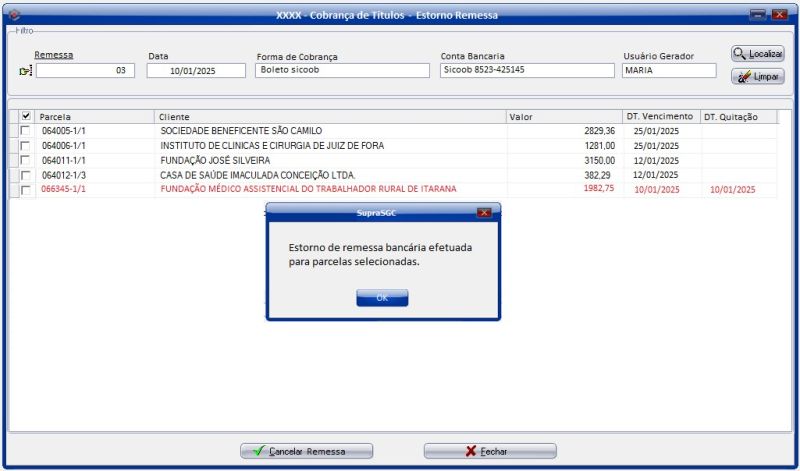This screenshot has width=800, height=471.
Task: Click parcela number 066345-1/1
Action: coord(64,189)
